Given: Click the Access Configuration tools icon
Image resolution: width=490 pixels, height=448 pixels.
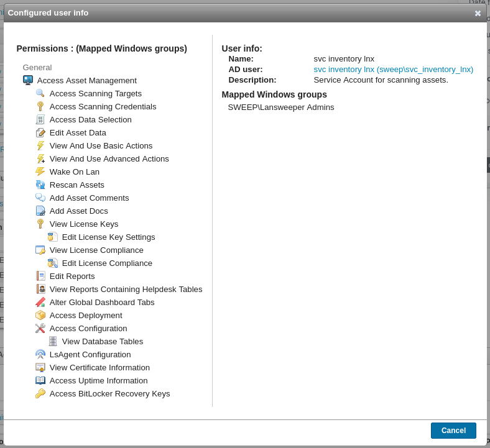Looking at the screenshot, I should point(40,329).
